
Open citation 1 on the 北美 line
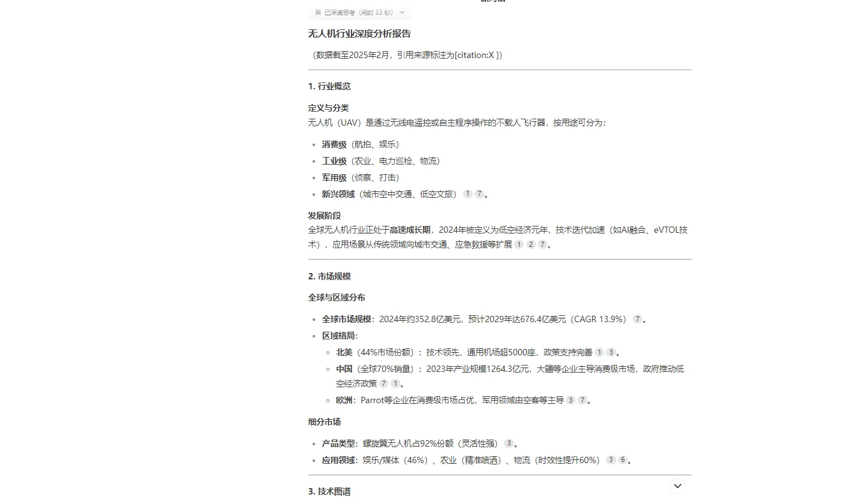tap(599, 352)
